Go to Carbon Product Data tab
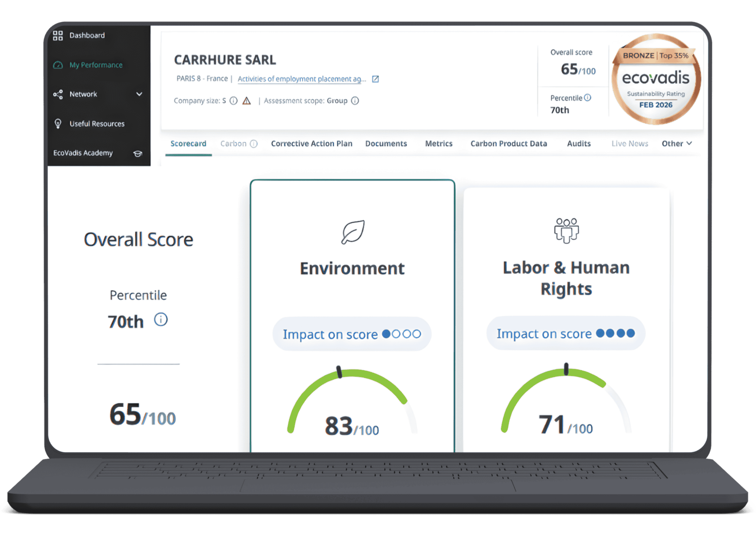This screenshot has height=537, width=756. pos(509,144)
